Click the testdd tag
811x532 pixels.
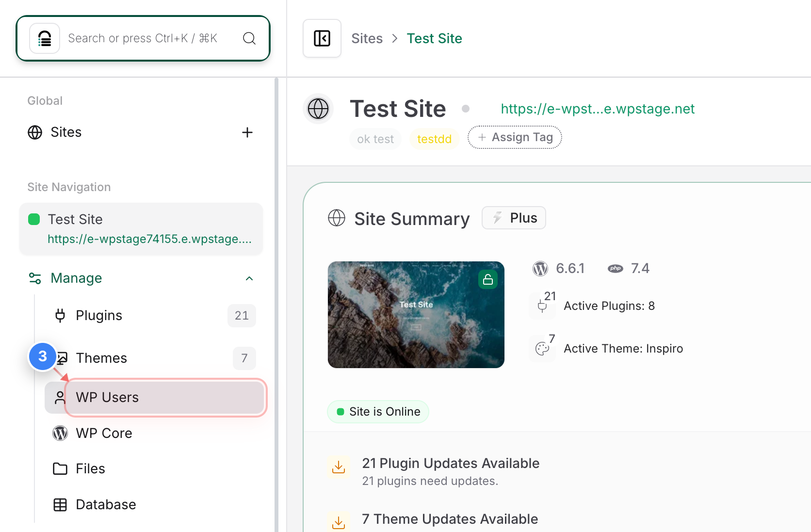click(434, 139)
